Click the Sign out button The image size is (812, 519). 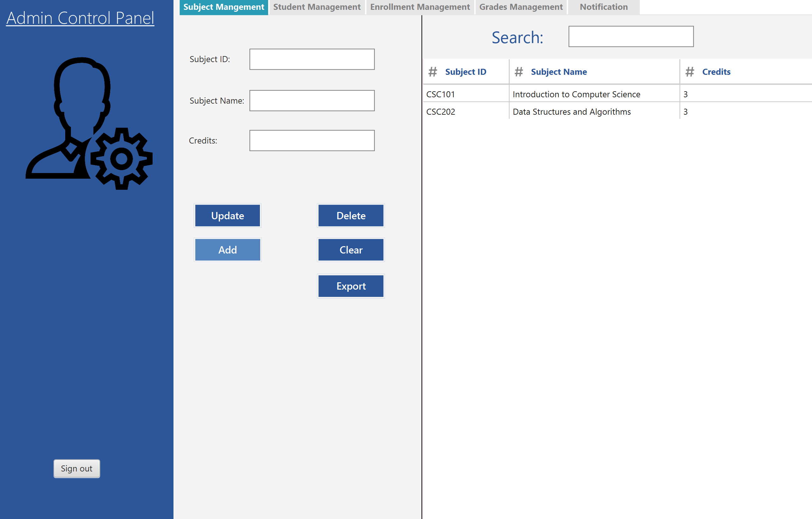[77, 468]
